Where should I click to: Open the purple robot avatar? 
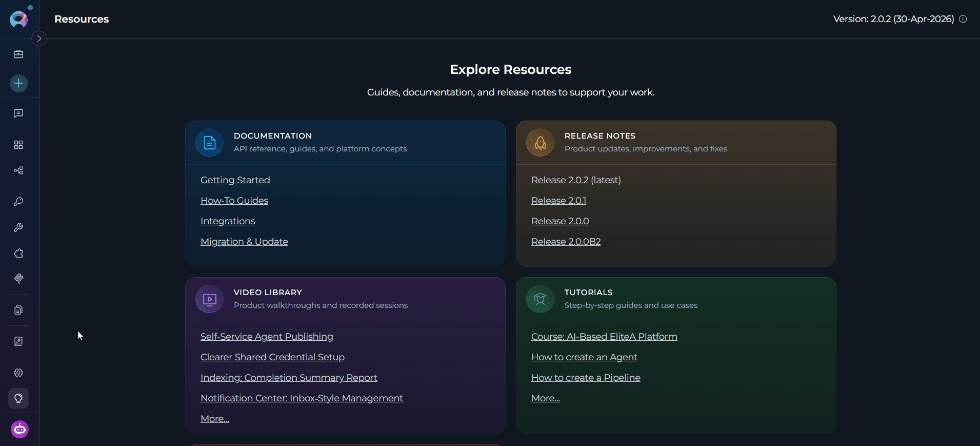[x=19, y=429]
